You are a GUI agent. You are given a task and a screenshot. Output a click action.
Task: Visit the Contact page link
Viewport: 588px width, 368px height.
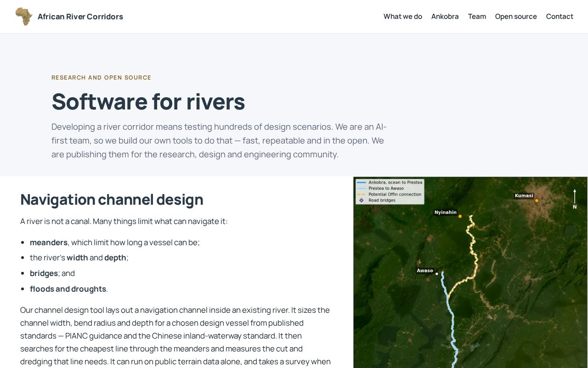[x=560, y=17]
